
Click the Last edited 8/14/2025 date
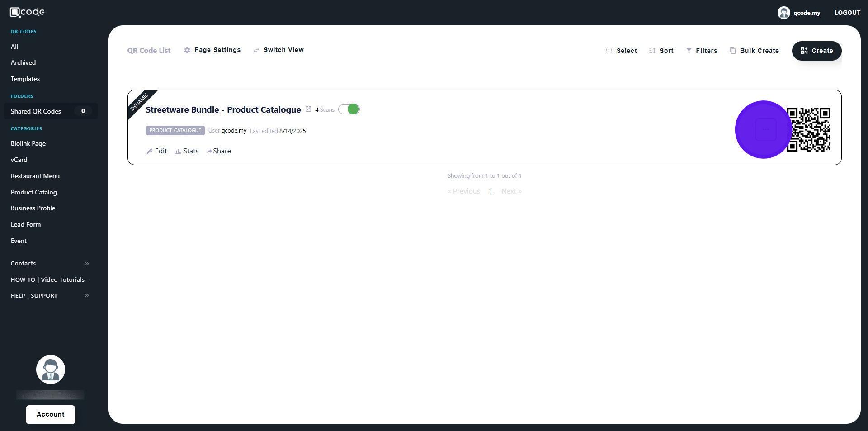(278, 131)
